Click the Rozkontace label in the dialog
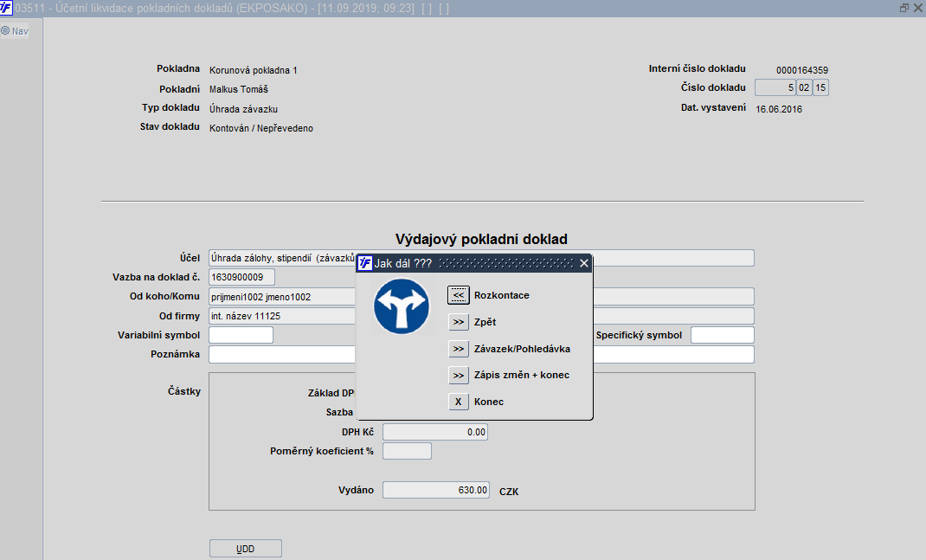 pyautogui.click(x=501, y=295)
